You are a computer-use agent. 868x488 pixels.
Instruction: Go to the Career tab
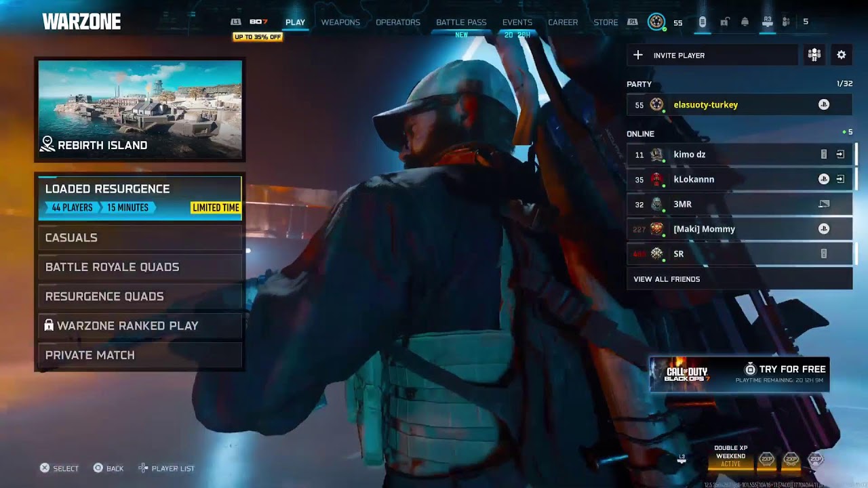click(563, 22)
